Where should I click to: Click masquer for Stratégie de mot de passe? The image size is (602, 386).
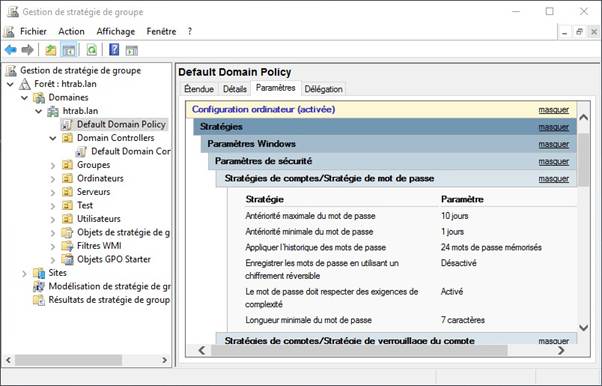coord(554,179)
